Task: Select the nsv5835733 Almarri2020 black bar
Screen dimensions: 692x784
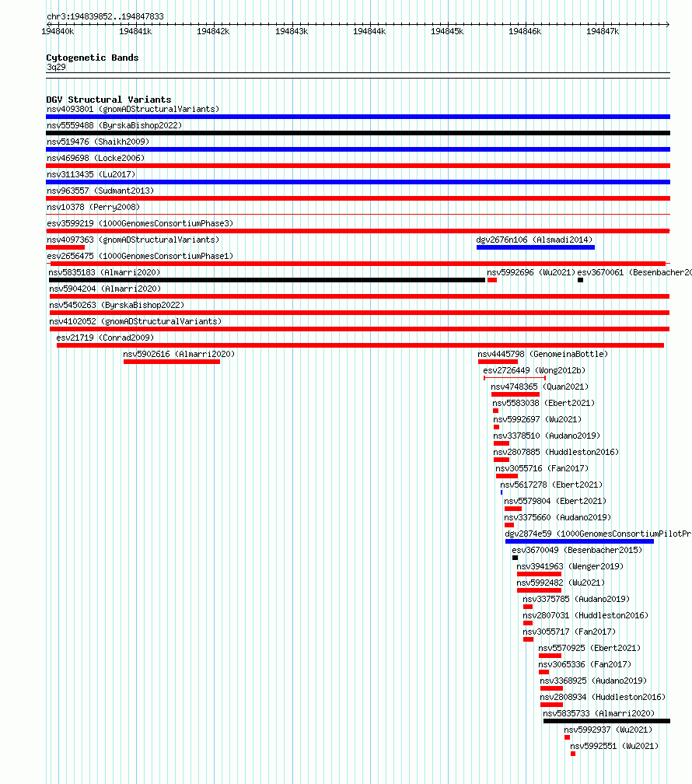Action: [x=606, y=721]
